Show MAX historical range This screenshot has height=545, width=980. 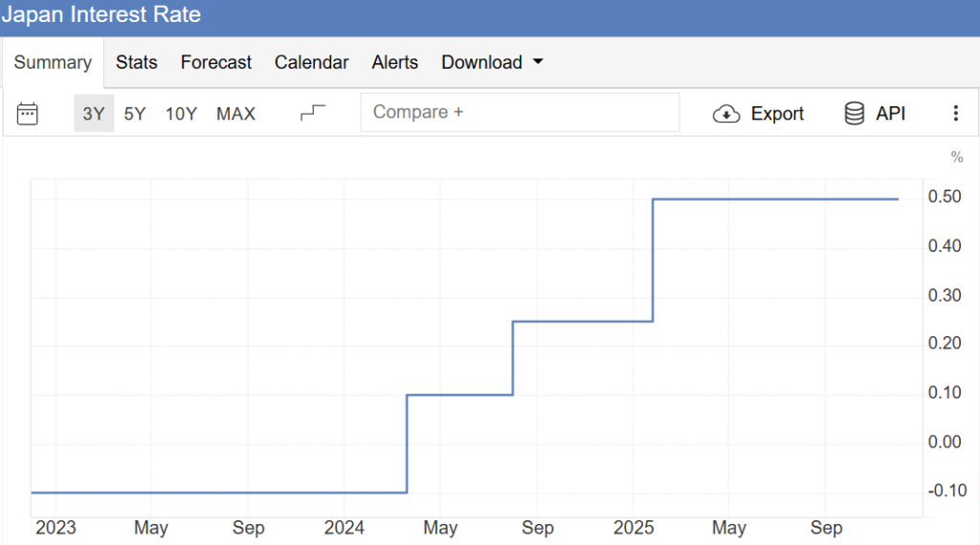tap(235, 114)
